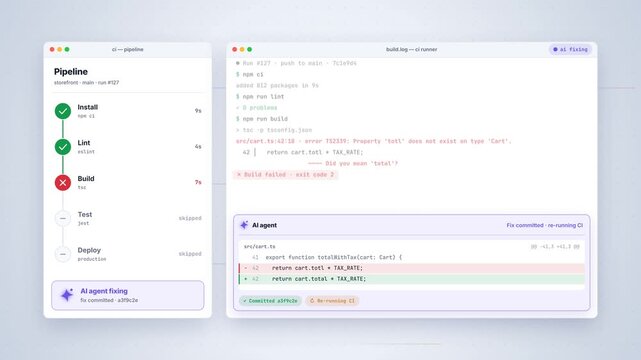Click diff line 41 export function totalWithTax
The height and width of the screenshot is (360, 641).
(411, 257)
